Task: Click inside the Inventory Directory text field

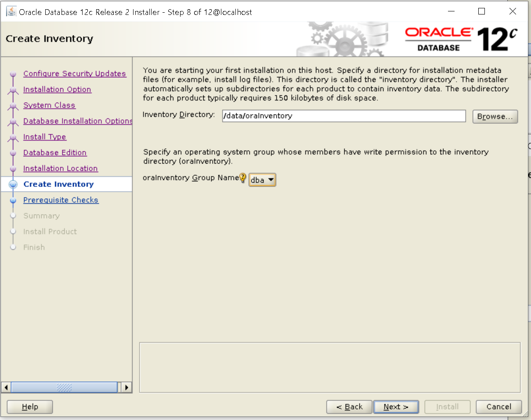Action: [344, 116]
